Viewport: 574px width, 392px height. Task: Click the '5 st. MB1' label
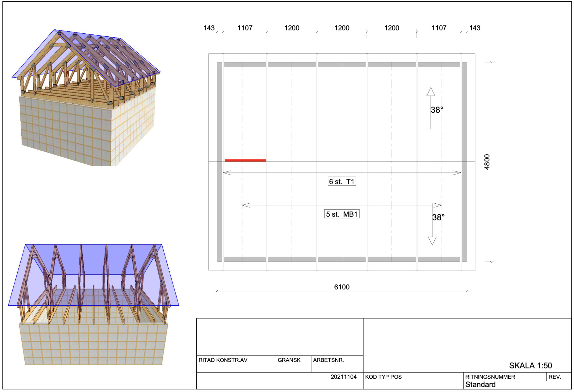(342, 214)
